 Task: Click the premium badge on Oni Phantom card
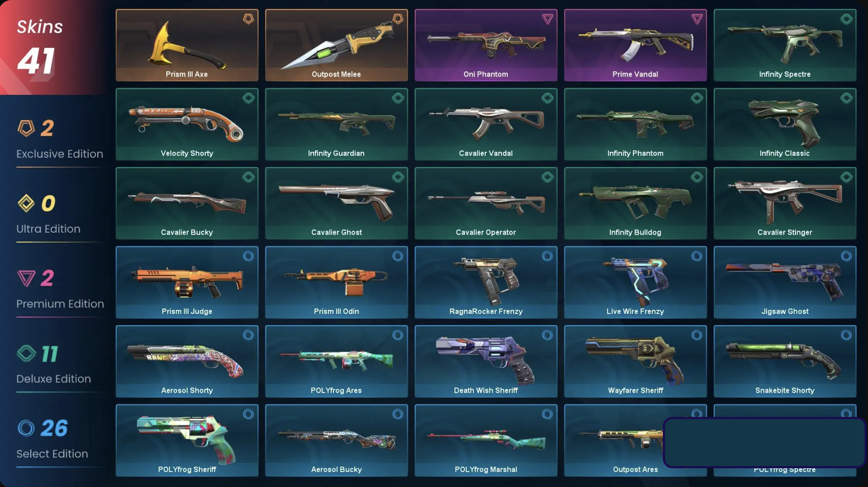[x=547, y=19]
